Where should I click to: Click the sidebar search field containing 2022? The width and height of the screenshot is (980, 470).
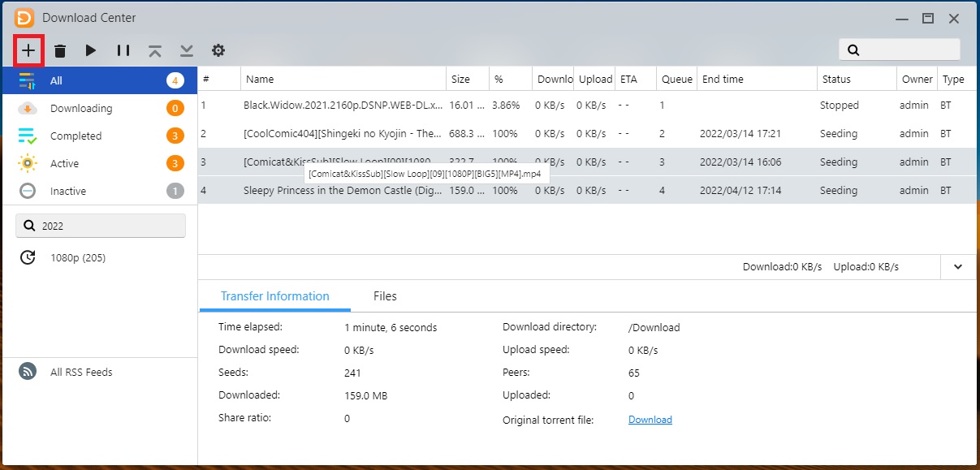pos(101,226)
